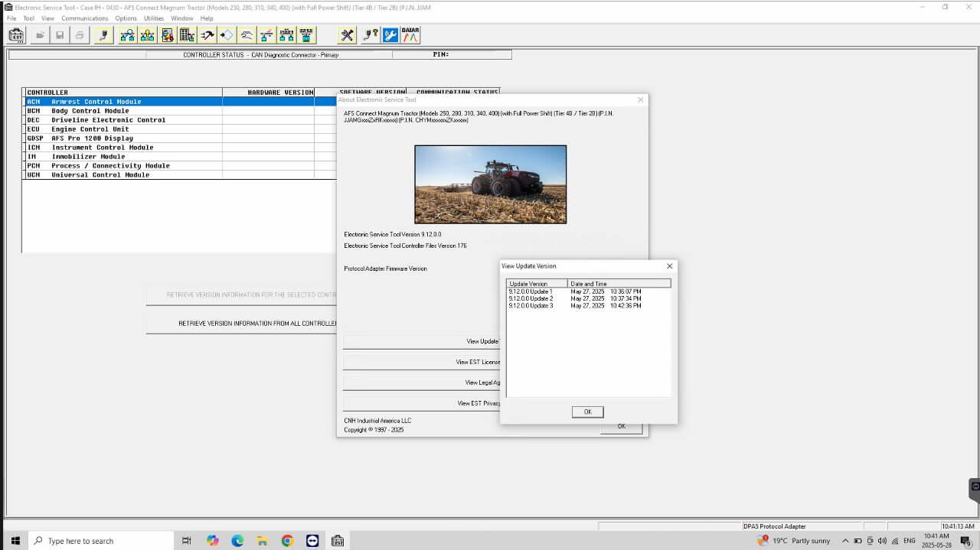Open the crossed wrench and screwdriver tool

pyautogui.click(x=347, y=35)
